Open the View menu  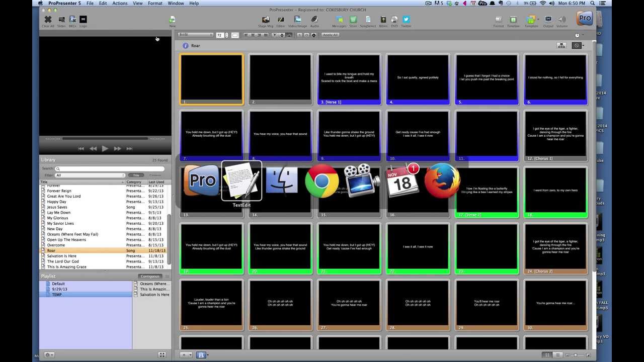click(x=137, y=3)
